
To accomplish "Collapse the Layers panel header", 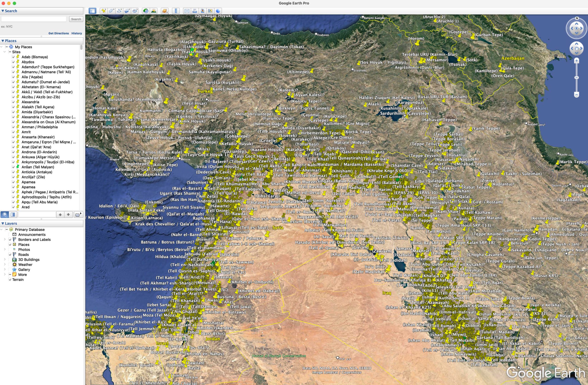I will pos(3,223).
